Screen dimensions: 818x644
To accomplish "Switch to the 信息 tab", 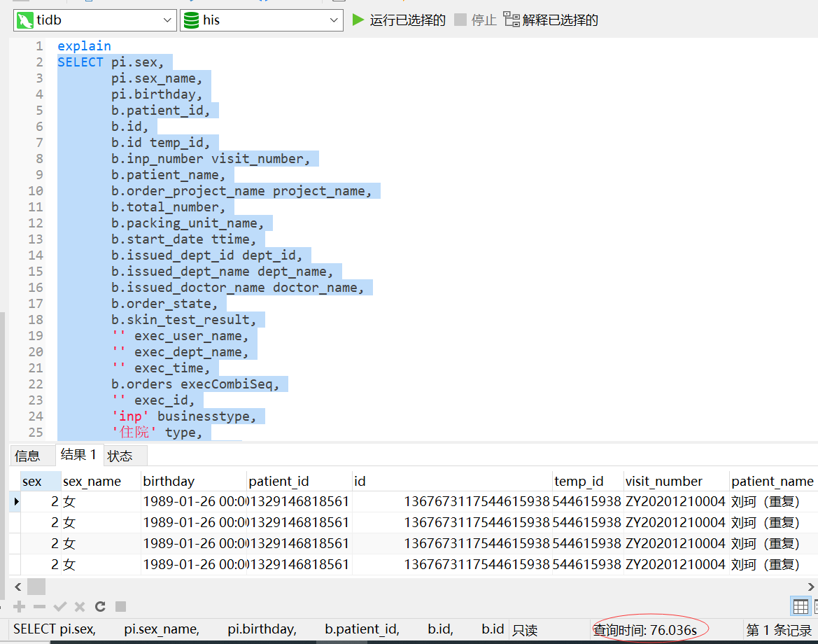I will [x=28, y=456].
